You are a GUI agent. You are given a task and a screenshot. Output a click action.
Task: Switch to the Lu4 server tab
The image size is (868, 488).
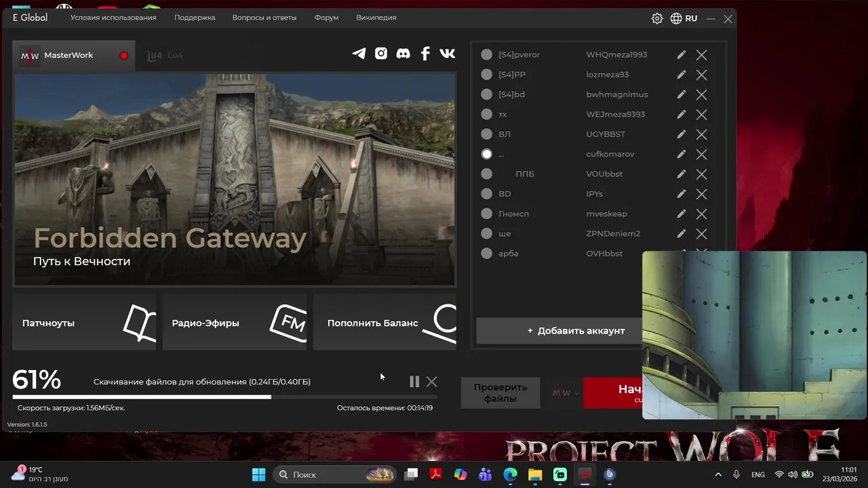(x=166, y=56)
